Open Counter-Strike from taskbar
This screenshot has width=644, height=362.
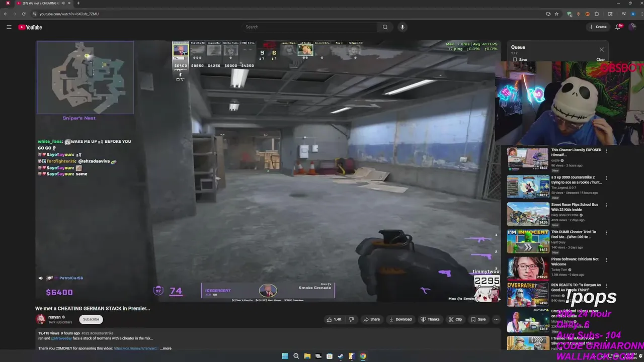tap(352, 356)
